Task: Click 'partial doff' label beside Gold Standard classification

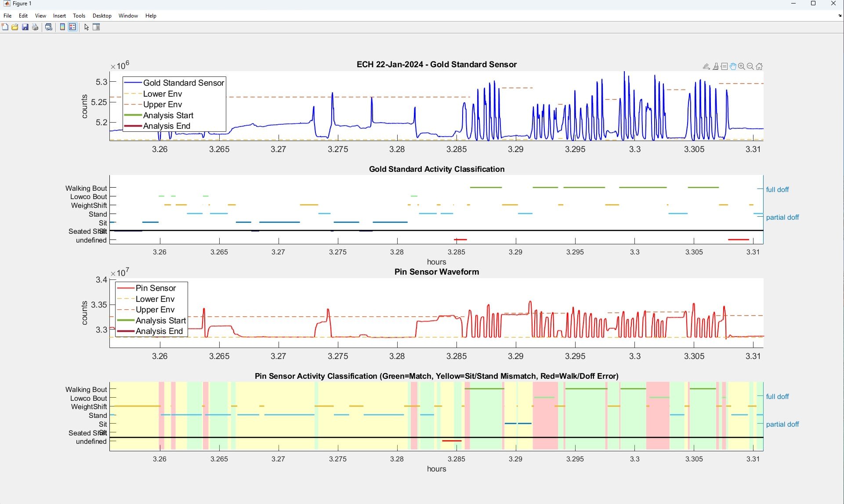Action: click(x=782, y=218)
